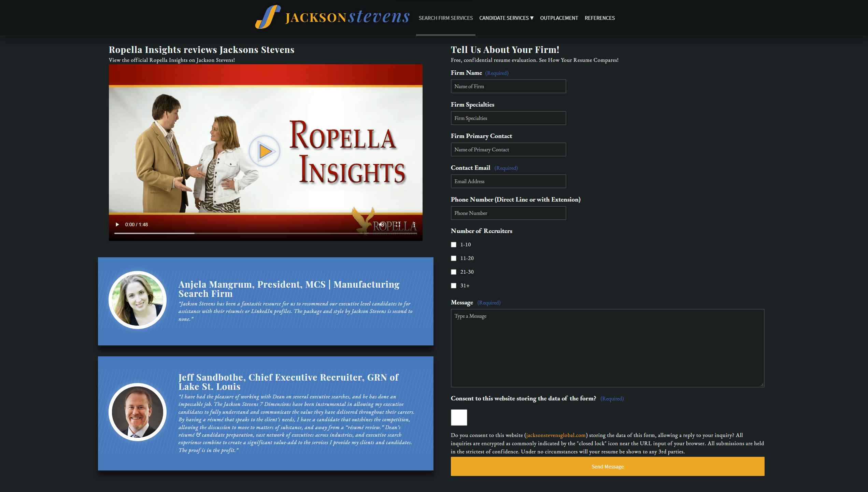Seek along the video progress bar
The image size is (868, 492).
coord(265,233)
